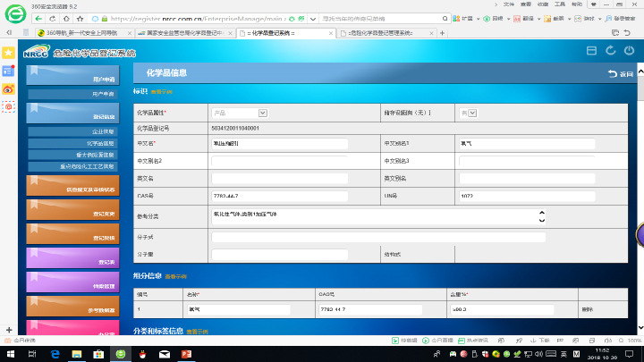Open the 储存设施 yes/no dropdown

point(469,113)
